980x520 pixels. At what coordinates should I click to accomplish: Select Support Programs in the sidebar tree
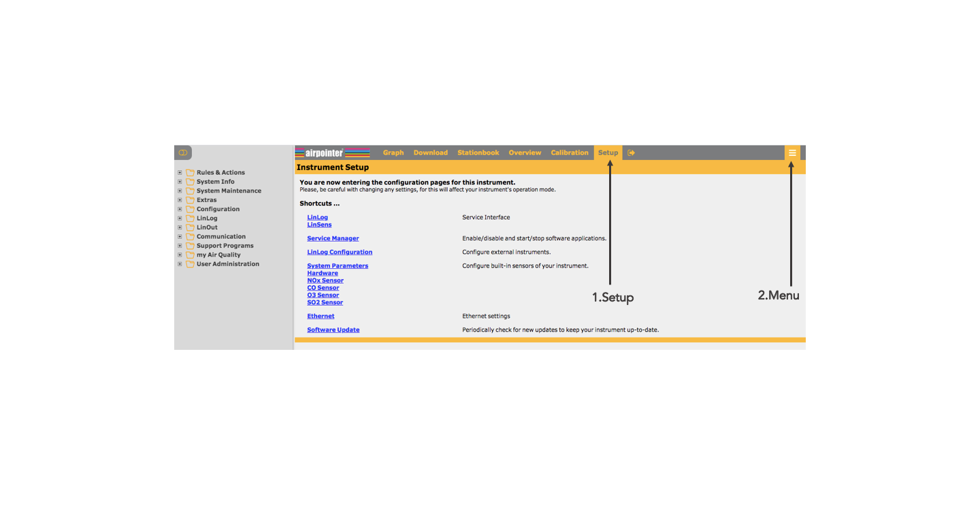[225, 246]
